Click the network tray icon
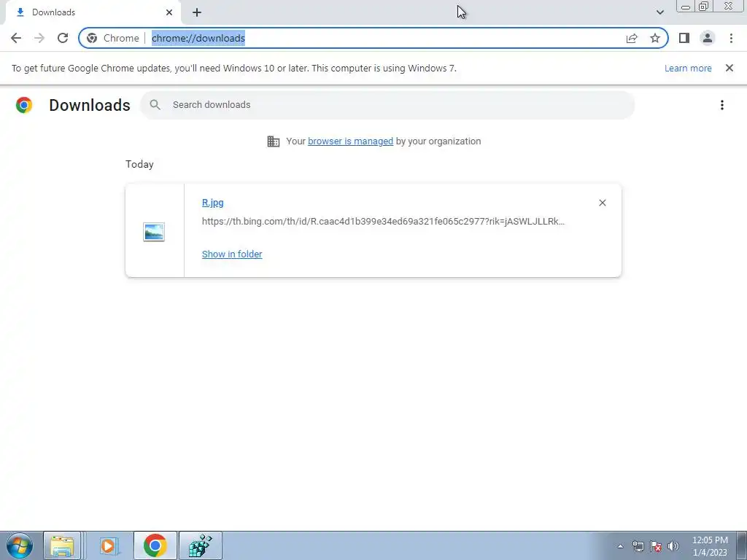 pyautogui.click(x=638, y=546)
